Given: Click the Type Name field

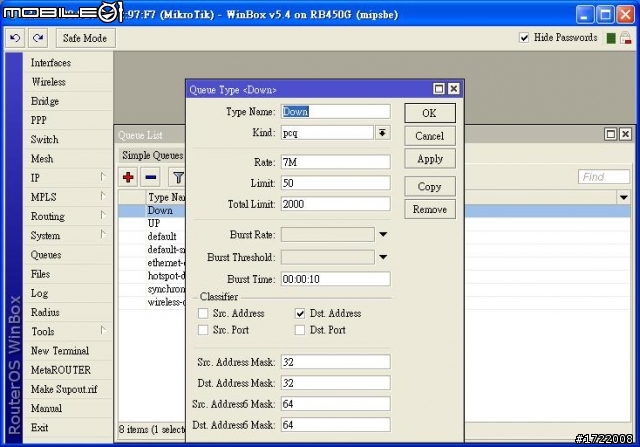Looking at the screenshot, I should (x=336, y=112).
